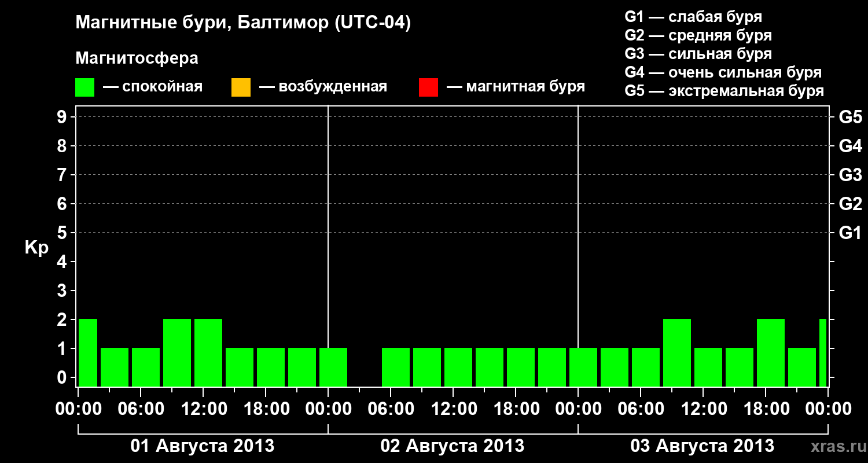Click the '00:00' label between 01 and 02 Августа
This screenshot has height=463, width=868.
coord(328,409)
